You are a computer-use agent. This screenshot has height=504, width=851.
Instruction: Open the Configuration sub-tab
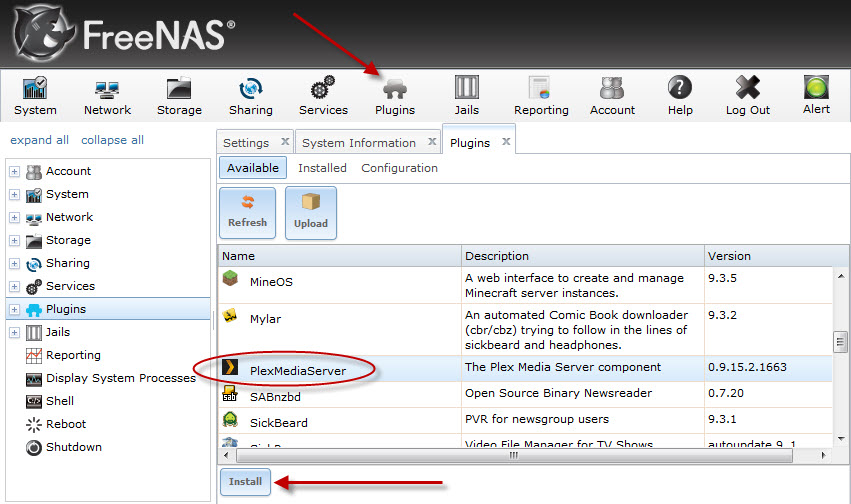point(399,168)
